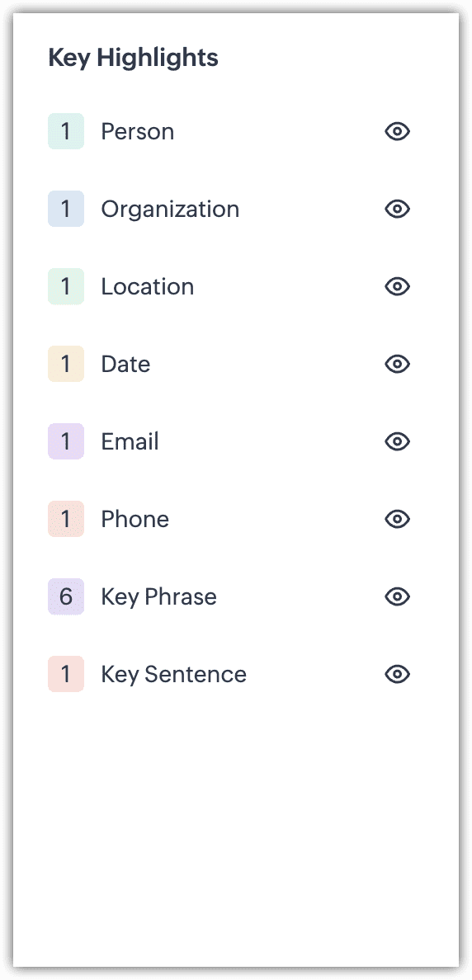Click the Phone label
This screenshot has width=472, height=980.
coord(135,519)
